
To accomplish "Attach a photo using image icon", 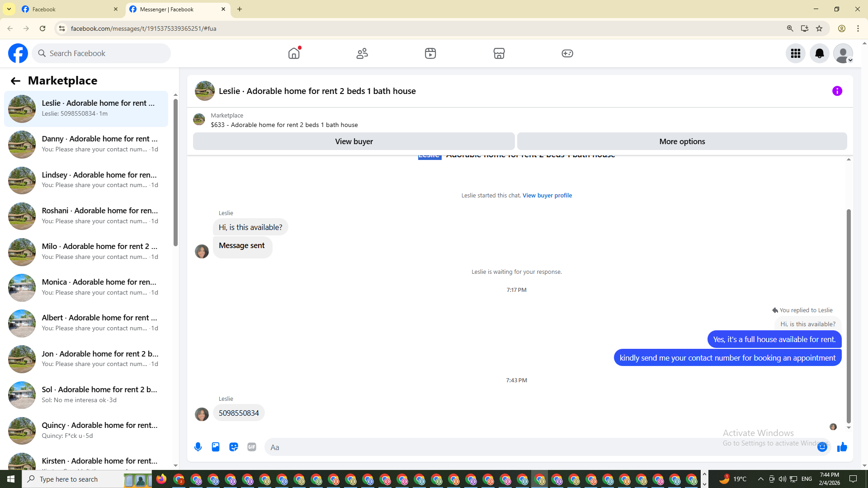I will [x=216, y=447].
